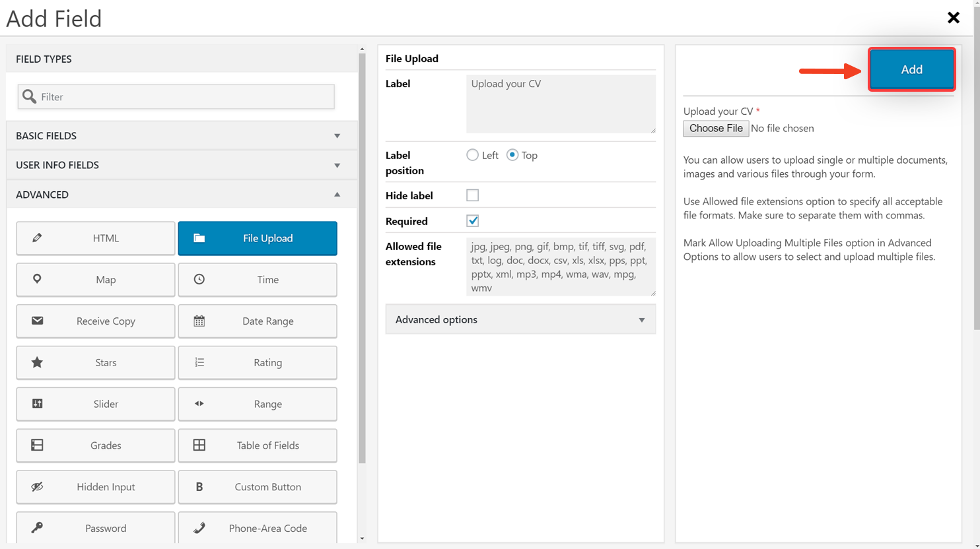The height and width of the screenshot is (549, 980).
Task: Click the crossed-eye icon on Hidden Input
Action: pyautogui.click(x=37, y=487)
